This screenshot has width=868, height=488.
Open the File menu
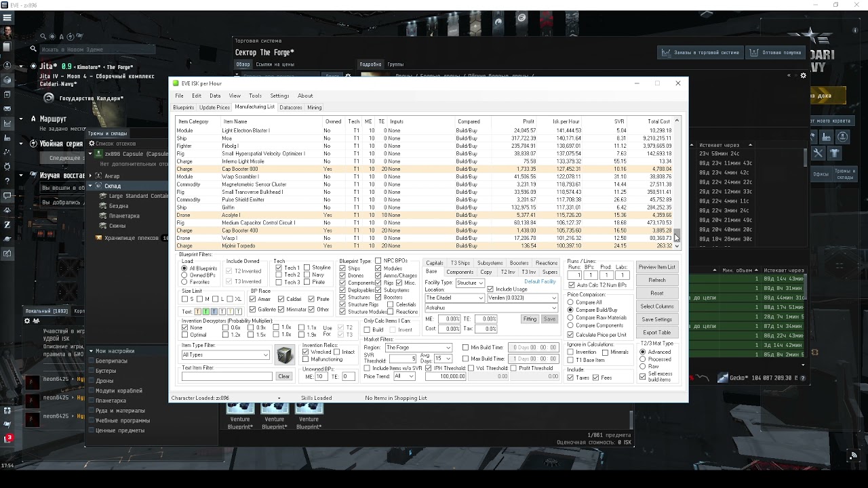tap(179, 96)
